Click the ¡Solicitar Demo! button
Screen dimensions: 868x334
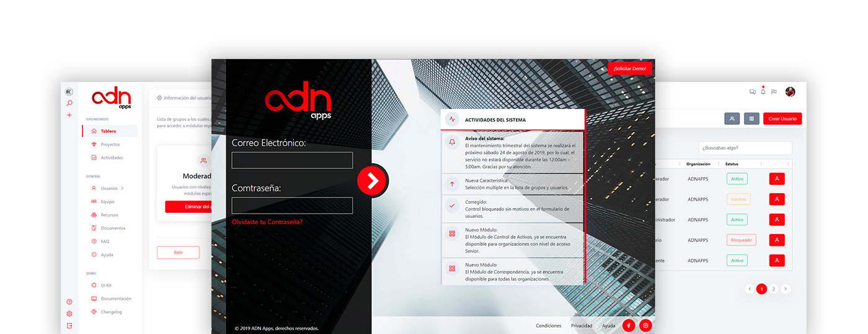pyautogui.click(x=630, y=68)
